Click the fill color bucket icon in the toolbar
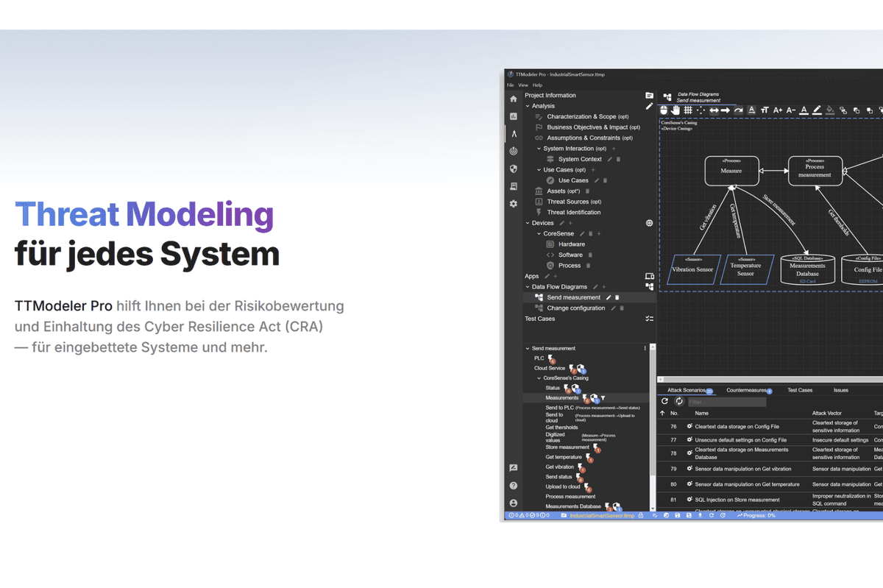Screen dimensions: 883x588 (x=830, y=110)
